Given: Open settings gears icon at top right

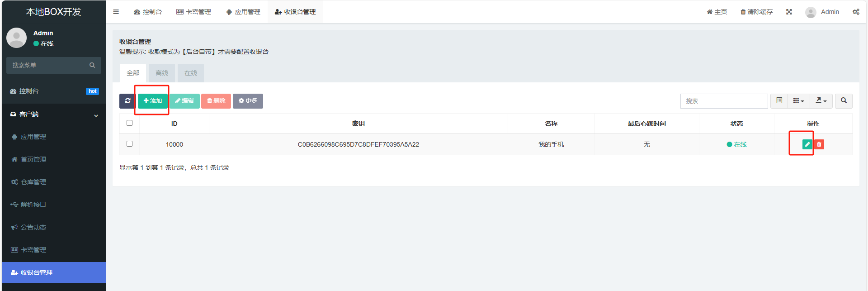Looking at the screenshot, I should pos(856,12).
